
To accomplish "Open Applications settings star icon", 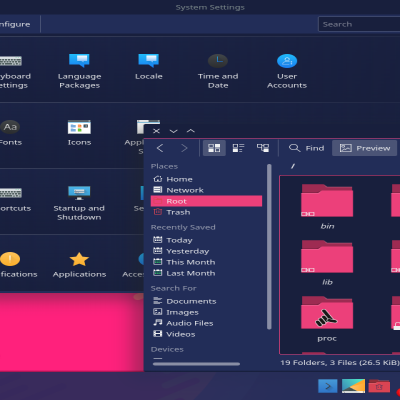I will pyautogui.click(x=79, y=265).
